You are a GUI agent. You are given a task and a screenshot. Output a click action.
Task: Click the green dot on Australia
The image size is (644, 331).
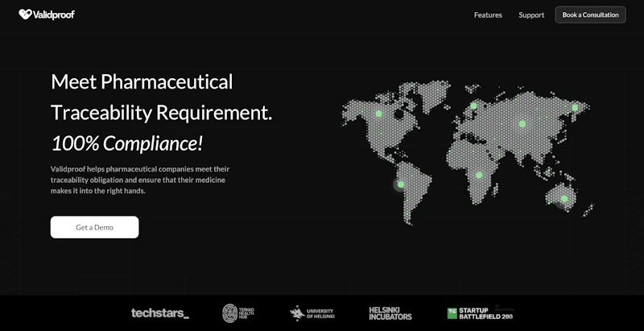[x=564, y=199]
